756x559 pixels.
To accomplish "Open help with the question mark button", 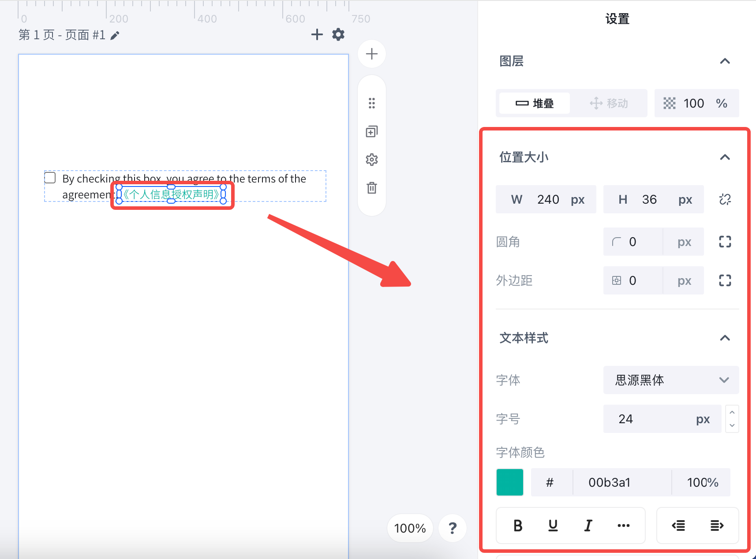I will (453, 528).
